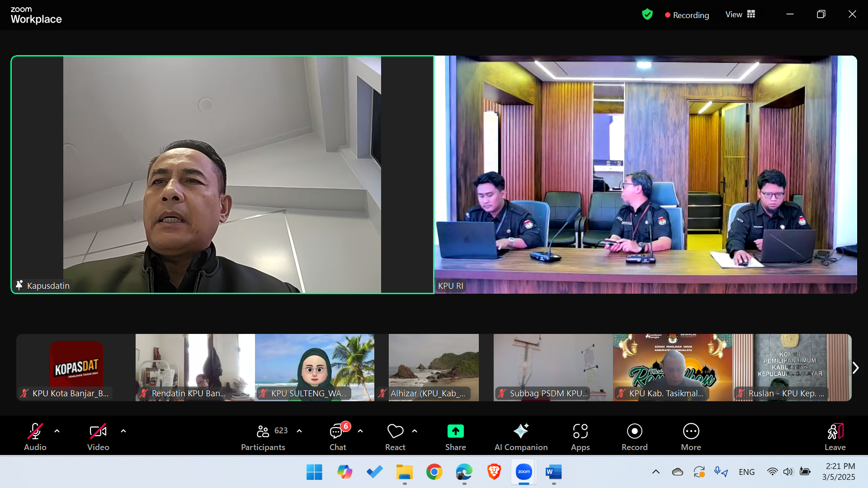Show next participants with right arrow

point(855,368)
